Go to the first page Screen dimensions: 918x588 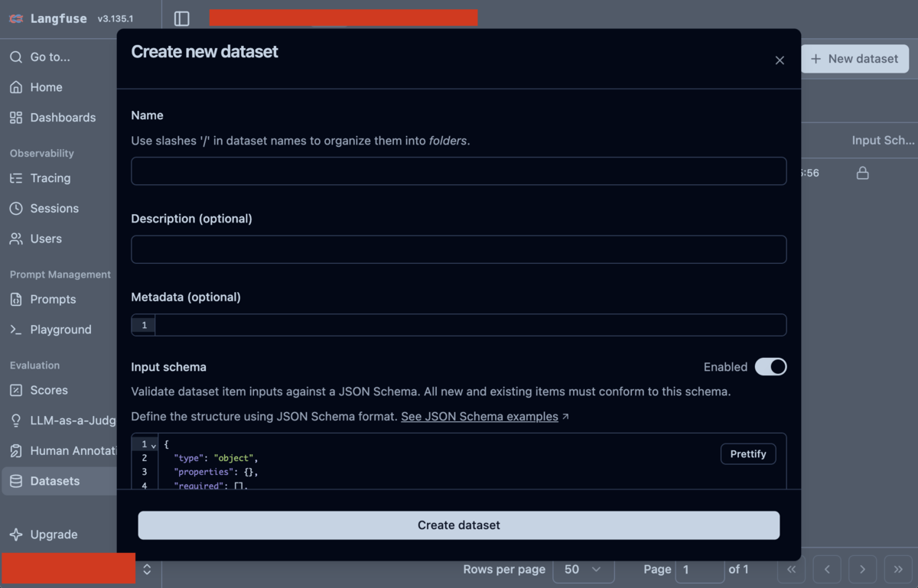pyautogui.click(x=791, y=569)
